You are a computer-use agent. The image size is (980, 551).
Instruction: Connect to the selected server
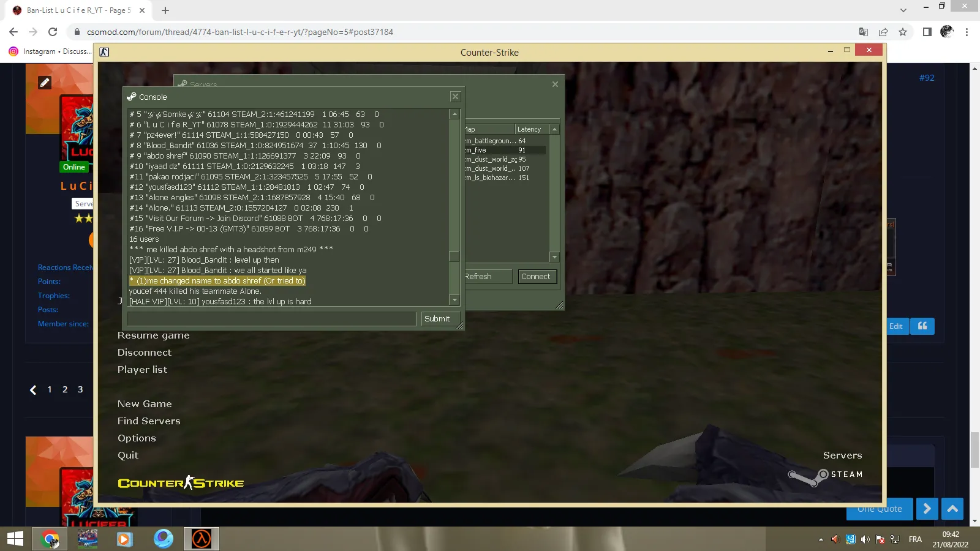click(x=536, y=277)
